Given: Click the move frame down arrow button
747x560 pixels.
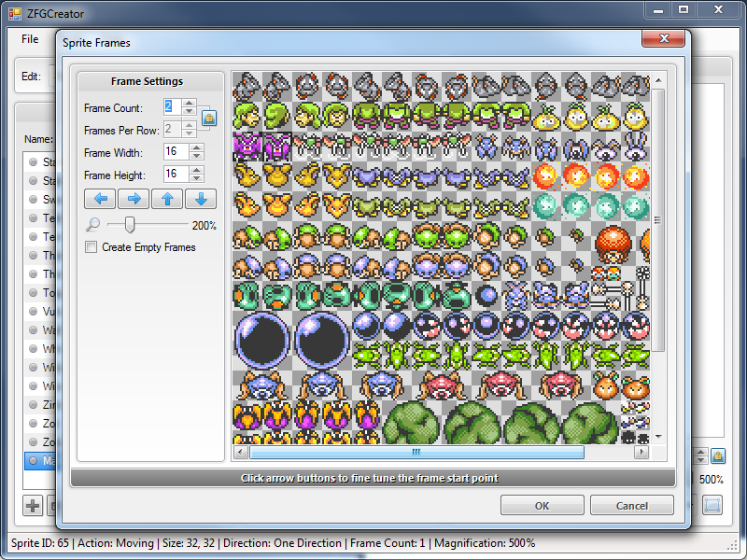Looking at the screenshot, I should 201,199.
